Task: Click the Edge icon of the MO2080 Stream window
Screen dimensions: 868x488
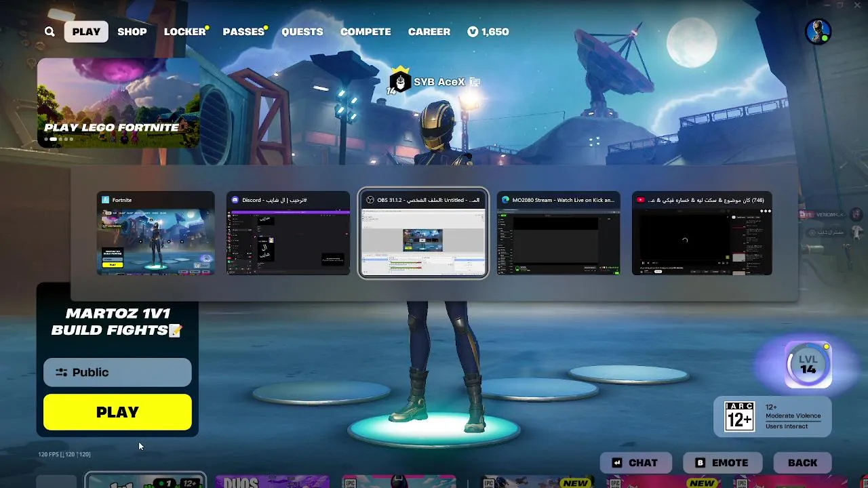Action: (505, 200)
